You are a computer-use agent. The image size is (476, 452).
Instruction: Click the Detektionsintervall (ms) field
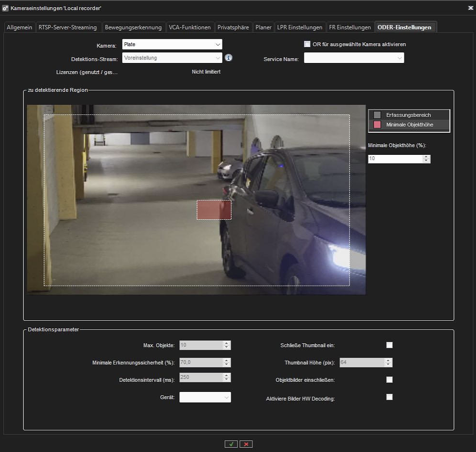(x=201, y=377)
